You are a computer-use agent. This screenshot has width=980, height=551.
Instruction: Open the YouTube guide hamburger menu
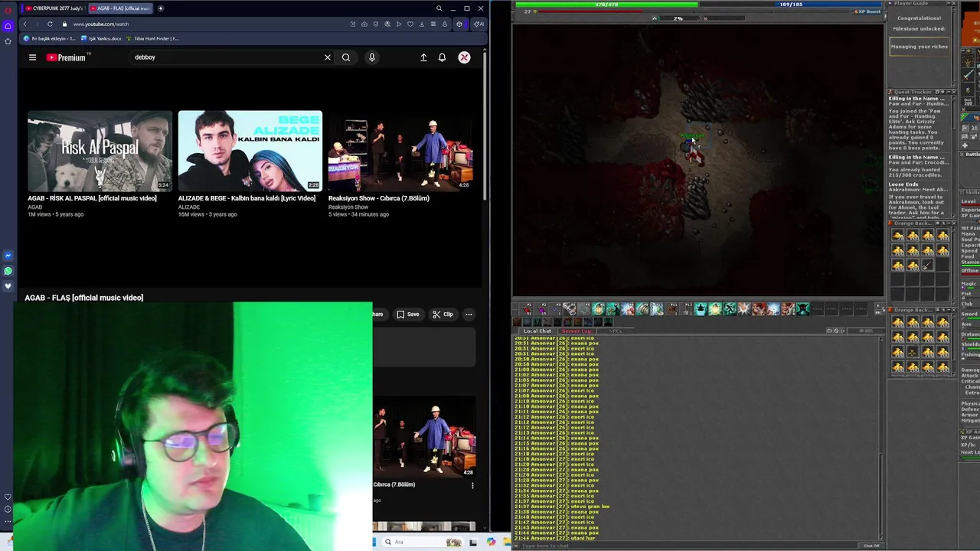(x=32, y=57)
